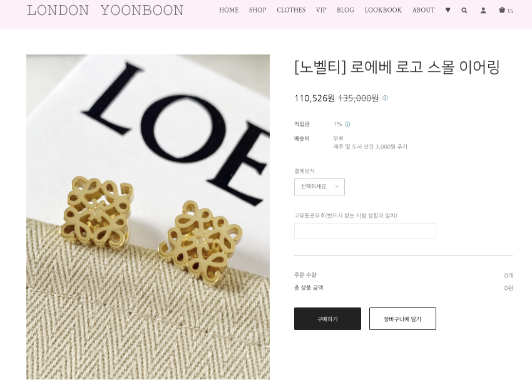532x392 pixels.
Task: Click the 장바구니에 담기 button
Action: (x=402, y=319)
